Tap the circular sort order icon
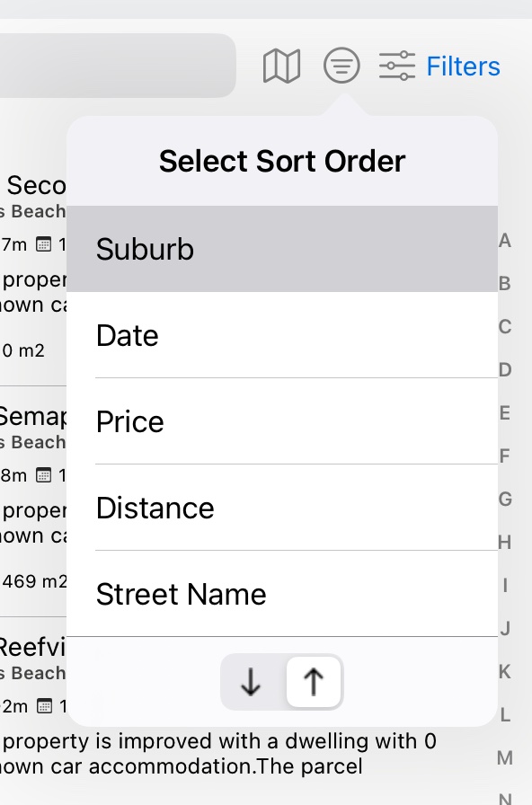 pos(341,66)
